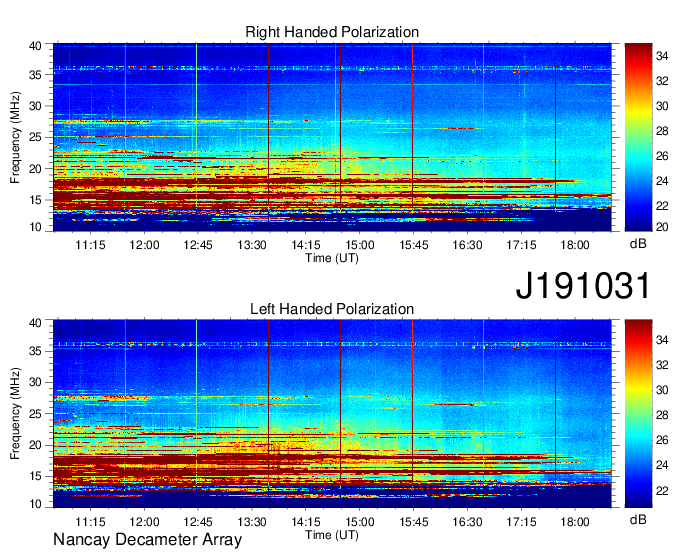
Task: Click 12:00 time tick on Right Handed plot
Action: click(x=144, y=245)
